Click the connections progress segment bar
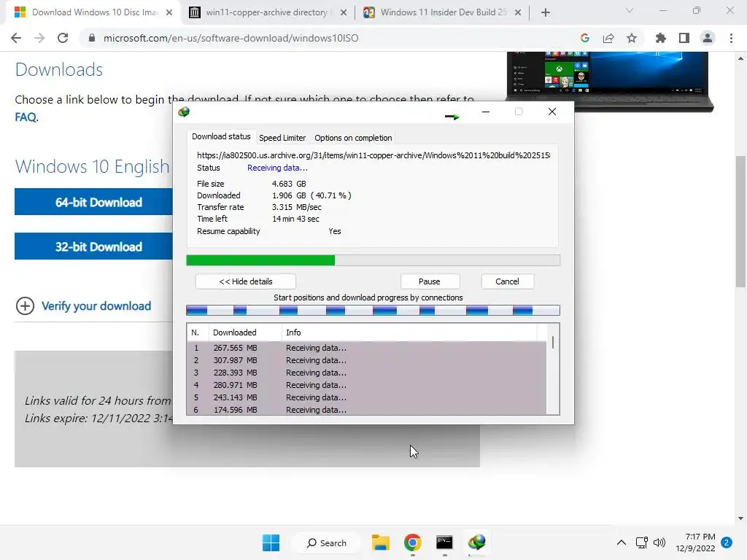Viewport: 747px width, 560px height. coord(373,311)
